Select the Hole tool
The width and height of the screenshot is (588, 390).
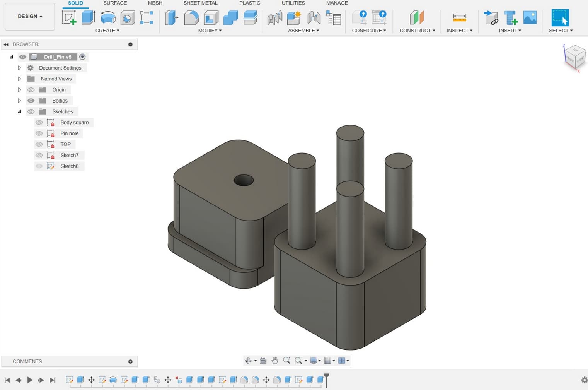[128, 18]
